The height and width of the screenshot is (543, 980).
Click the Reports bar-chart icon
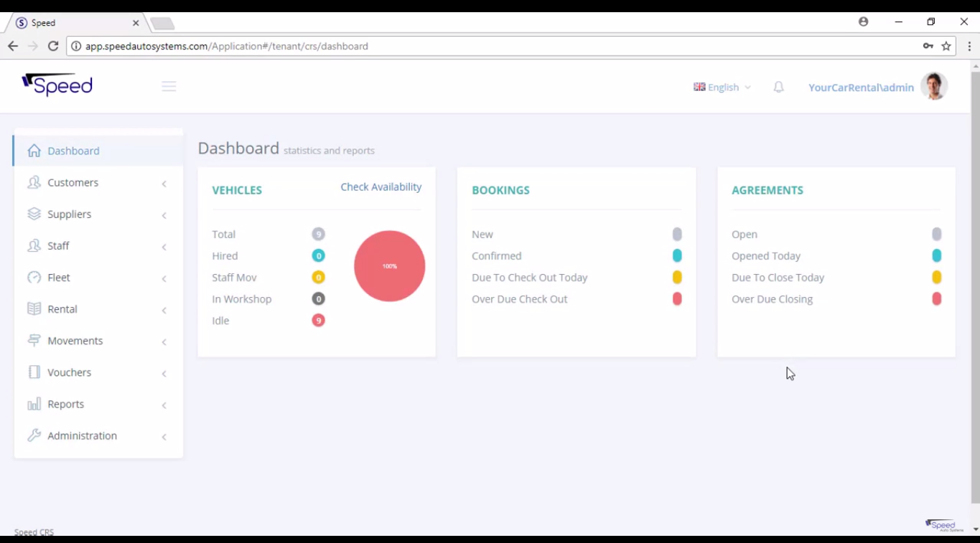coord(33,404)
